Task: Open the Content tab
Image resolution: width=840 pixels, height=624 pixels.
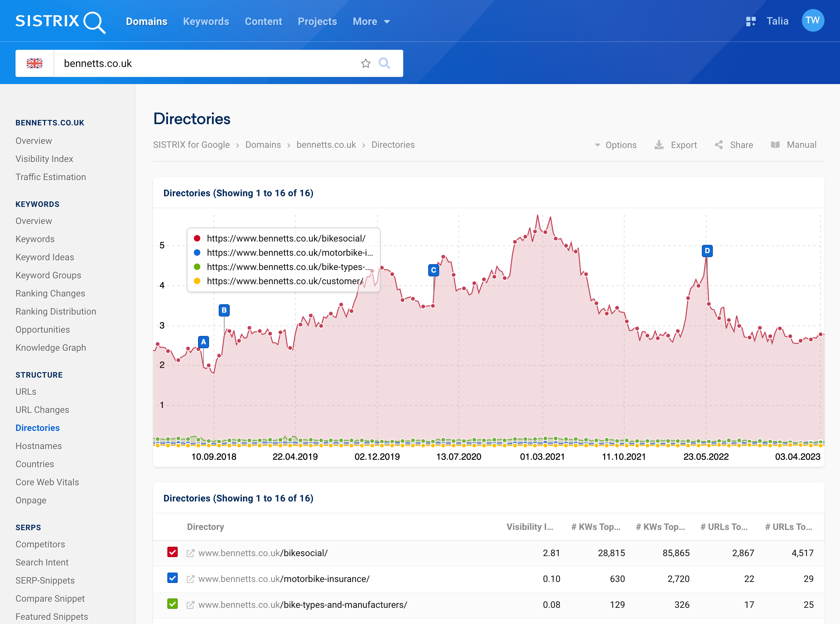Action: pyautogui.click(x=263, y=22)
